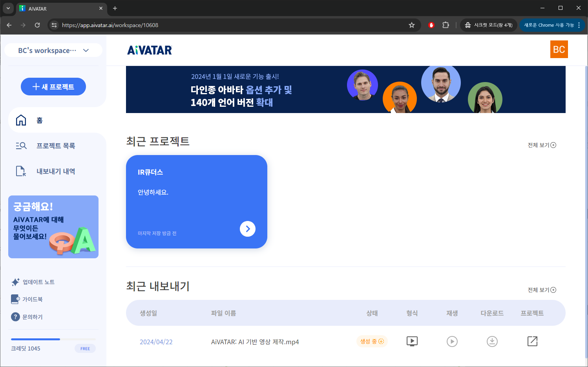Click the Q&A 궁금해요 banner

[53, 227]
